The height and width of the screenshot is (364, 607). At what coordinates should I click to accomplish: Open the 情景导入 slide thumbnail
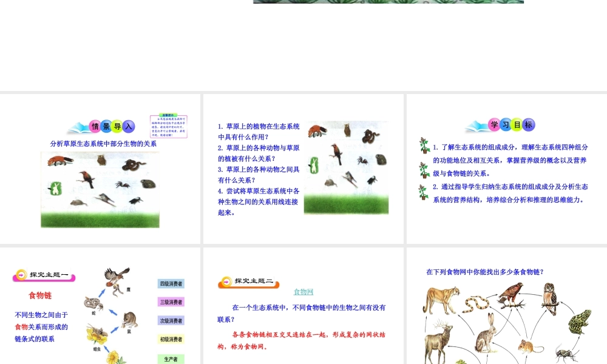[100, 169]
